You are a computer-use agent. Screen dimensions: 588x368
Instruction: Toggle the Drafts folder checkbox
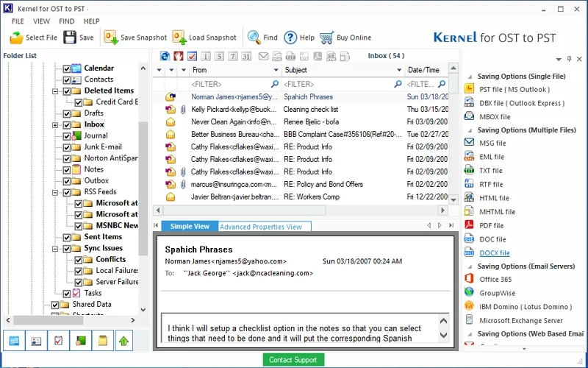[x=67, y=113]
